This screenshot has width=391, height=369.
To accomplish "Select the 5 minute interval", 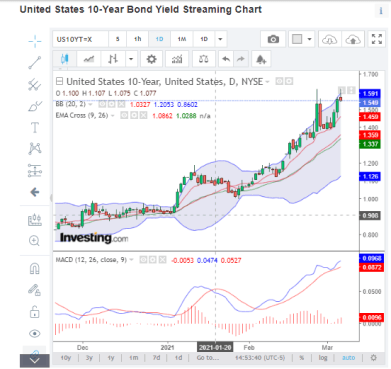I will (117, 39).
